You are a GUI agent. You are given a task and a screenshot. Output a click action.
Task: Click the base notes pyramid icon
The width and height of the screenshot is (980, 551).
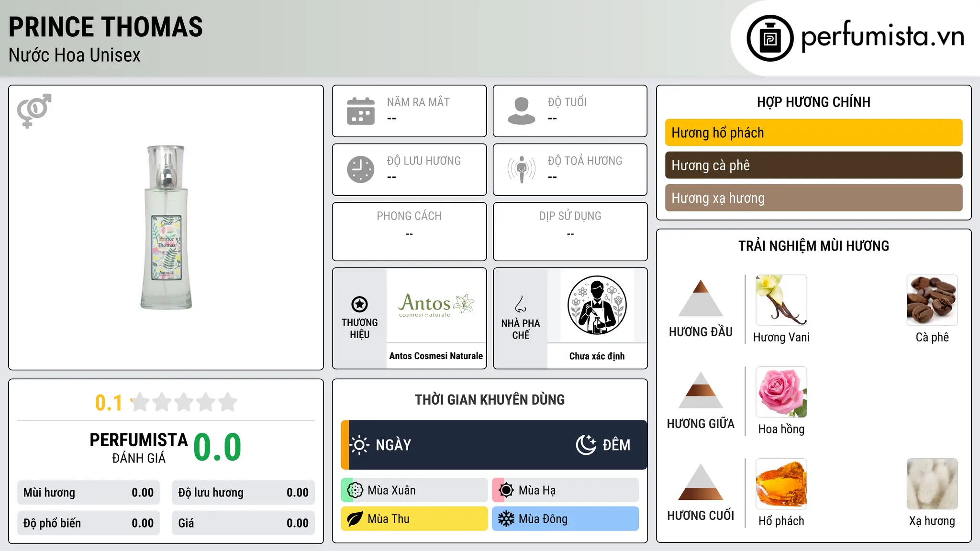click(701, 482)
